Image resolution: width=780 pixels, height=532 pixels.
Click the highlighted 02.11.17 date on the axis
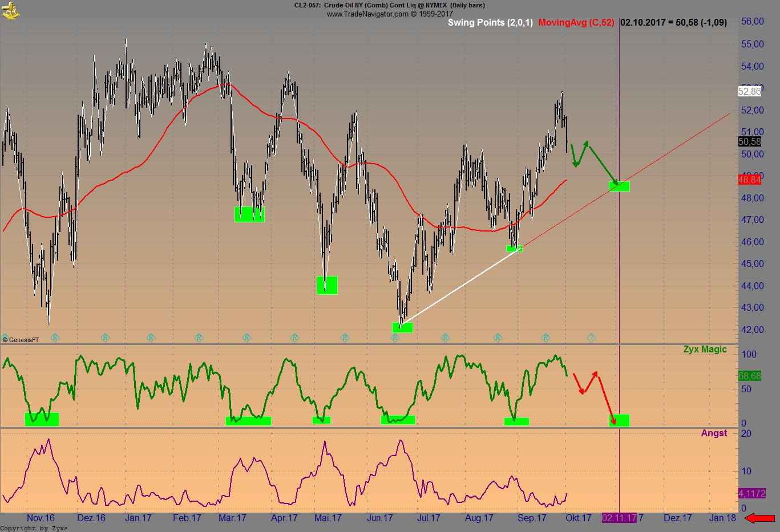tap(619, 518)
